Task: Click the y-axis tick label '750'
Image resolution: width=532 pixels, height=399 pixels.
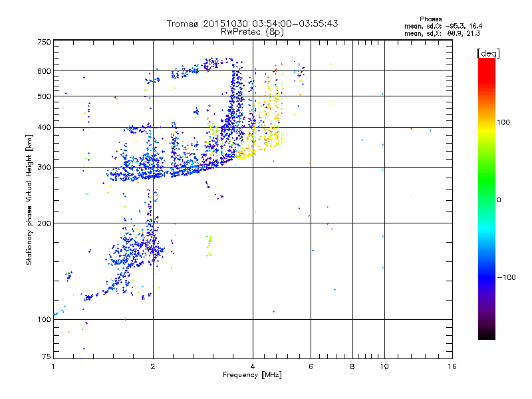Action: [x=44, y=42]
